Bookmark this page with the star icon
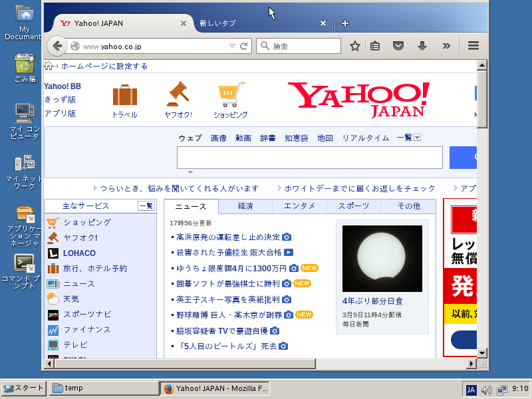This screenshot has height=399, width=532. (x=355, y=46)
